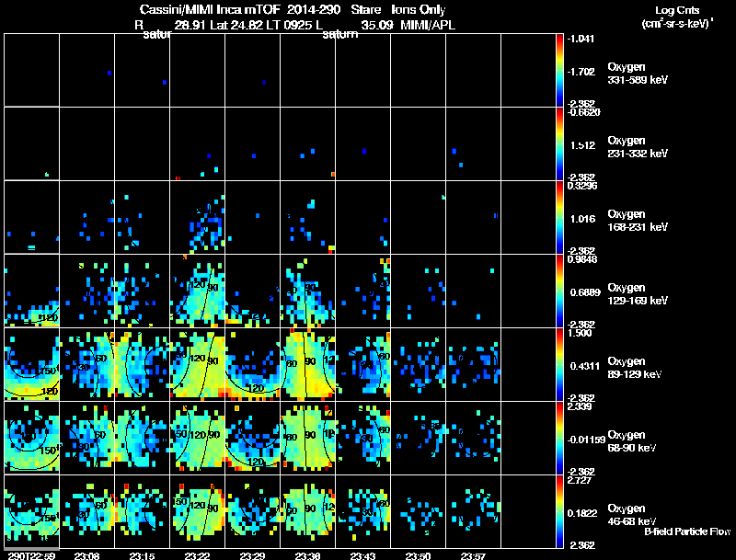Select the 23:57 time label

(x=473, y=554)
